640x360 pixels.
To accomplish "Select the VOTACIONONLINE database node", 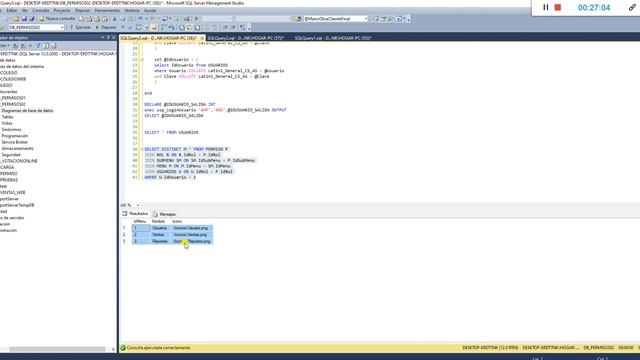I will [x=19, y=161].
